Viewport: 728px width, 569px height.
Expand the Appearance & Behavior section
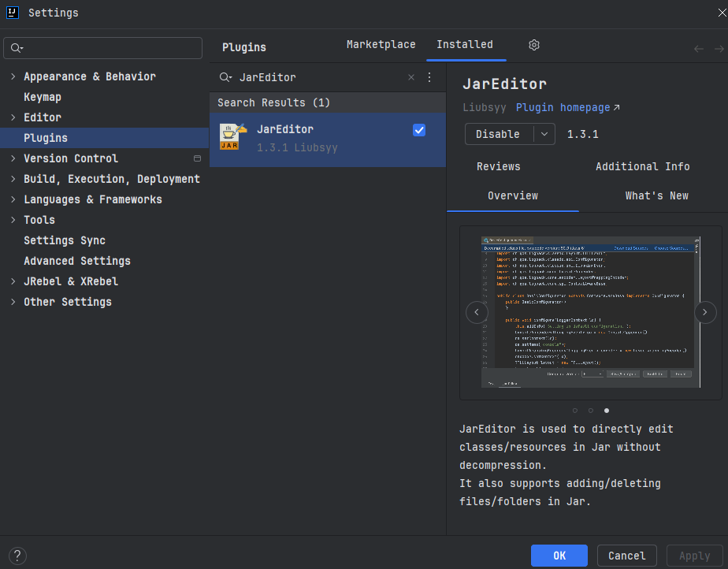pyautogui.click(x=13, y=76)
